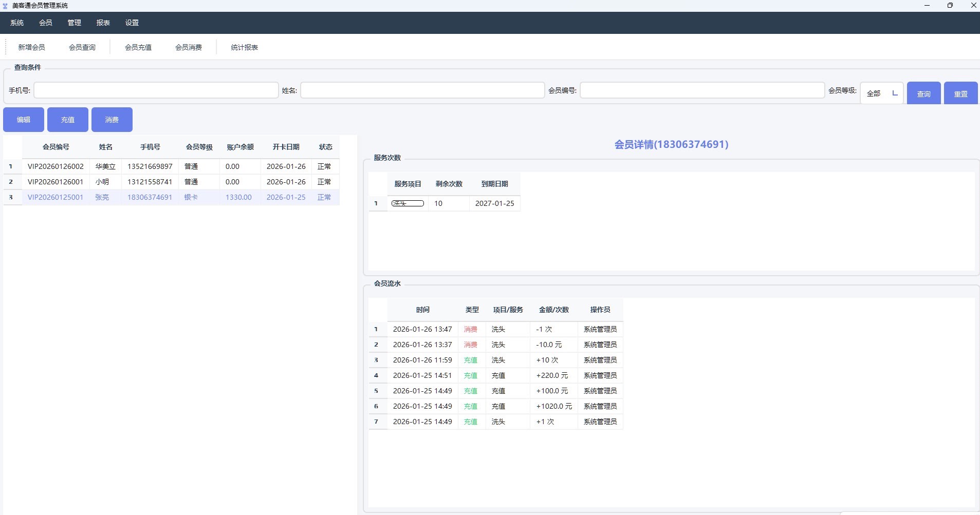Screen dimensions: 980x515
Task: Focus the 姓名 search field
Action: click(422, 90)
